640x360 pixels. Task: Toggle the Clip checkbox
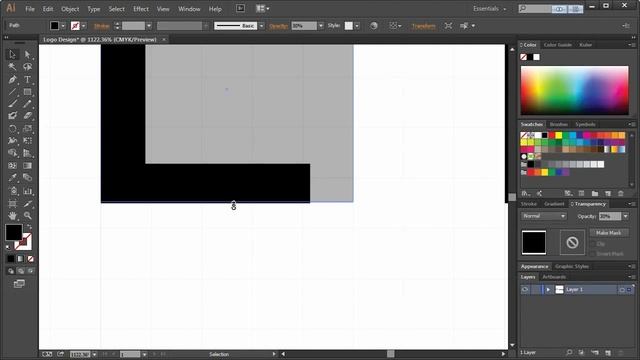click(x=593, y=244)
